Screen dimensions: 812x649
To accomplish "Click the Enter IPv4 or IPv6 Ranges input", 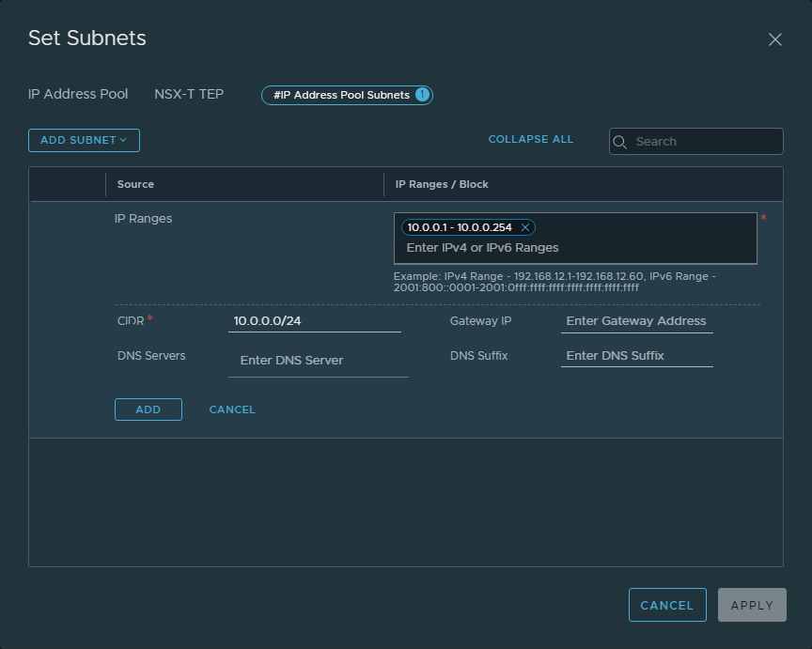I will pyautogui.click(x=573, y=248).
